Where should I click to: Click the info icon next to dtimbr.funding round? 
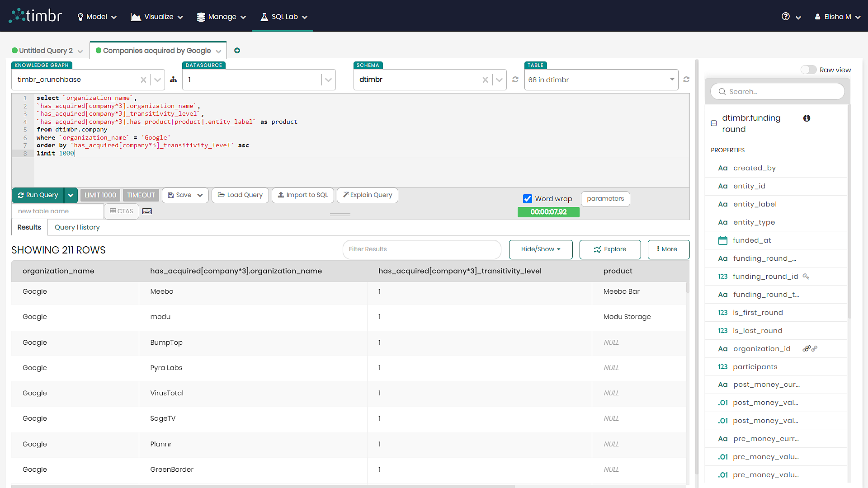click(x=807, y=118)
